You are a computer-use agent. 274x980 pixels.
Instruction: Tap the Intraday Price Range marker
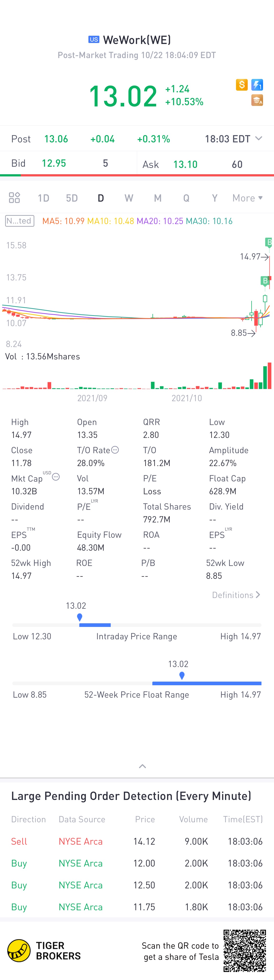click(80, 617)
